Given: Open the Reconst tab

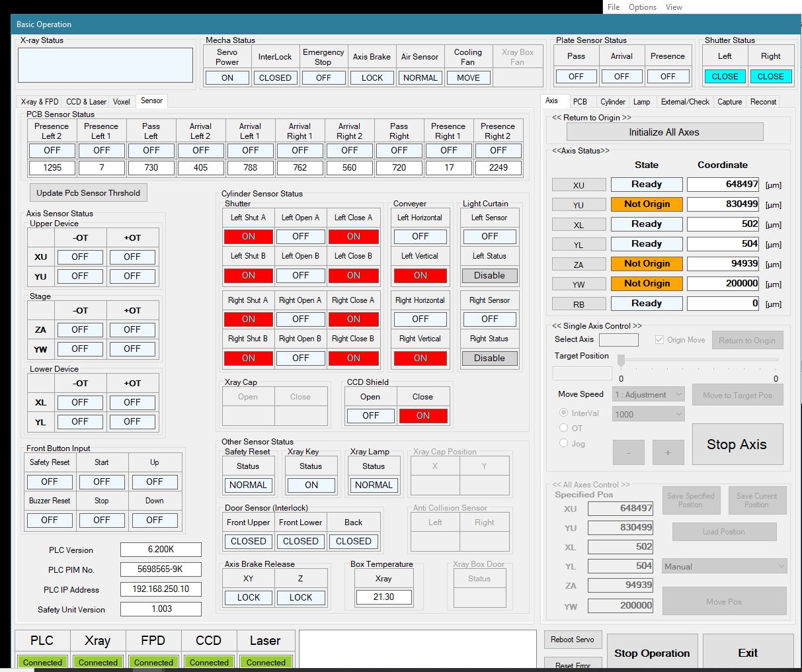Looking at the screenshot, I should (x=763, y=102).
